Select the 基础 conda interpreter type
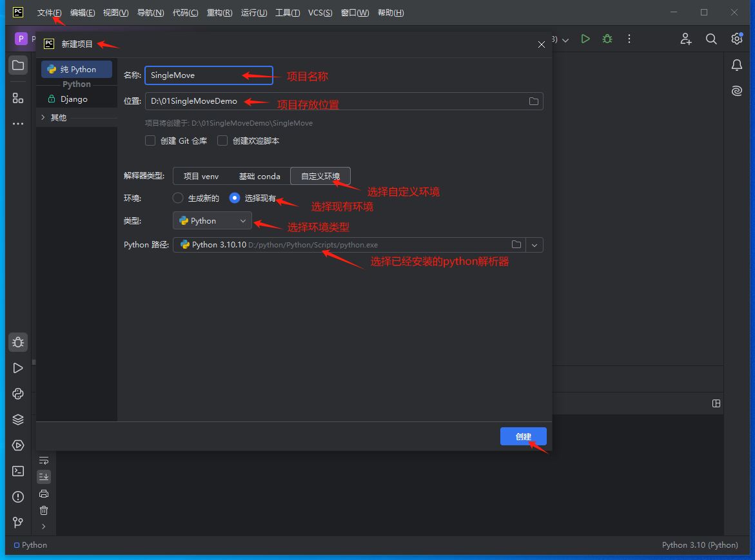Viewport: 755px width, 560px height. point(260,176)
